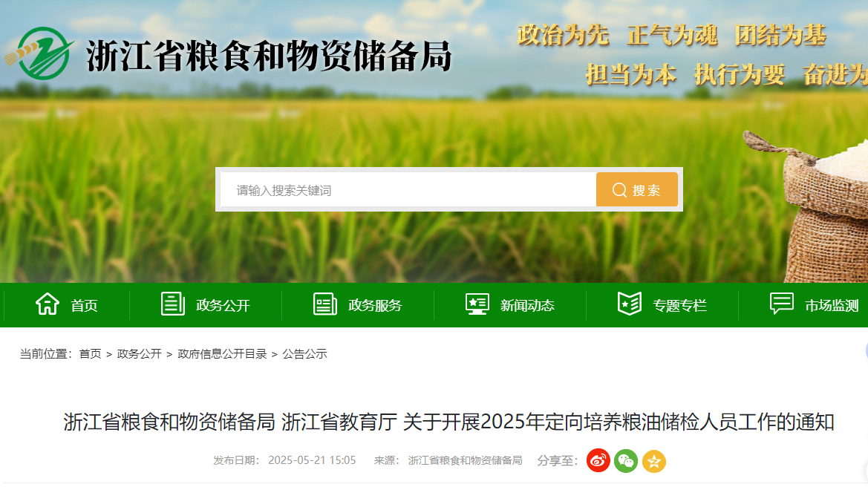Click the 专题专栏 book star icon

click(630, 304)
